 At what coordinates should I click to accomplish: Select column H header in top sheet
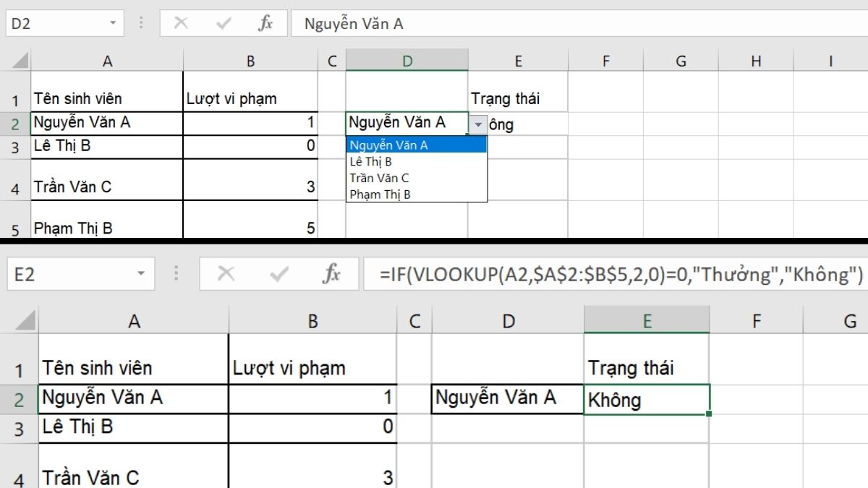click(x=756, y=61)
